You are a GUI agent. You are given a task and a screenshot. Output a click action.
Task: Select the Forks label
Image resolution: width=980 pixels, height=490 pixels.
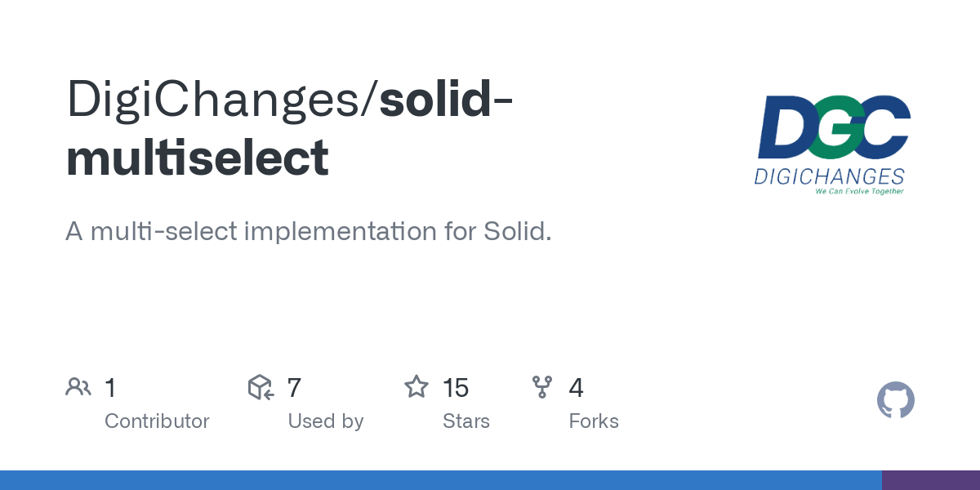point(594,421)
